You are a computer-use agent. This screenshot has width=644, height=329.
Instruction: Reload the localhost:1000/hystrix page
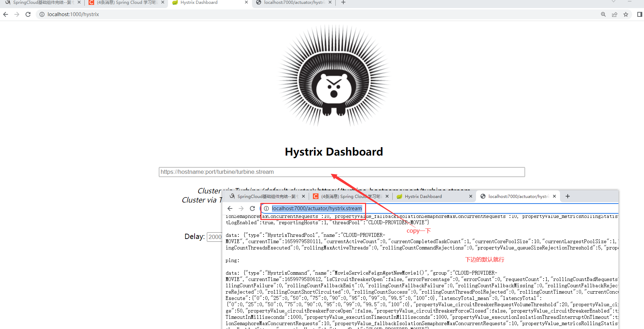(x=28, y=14)
